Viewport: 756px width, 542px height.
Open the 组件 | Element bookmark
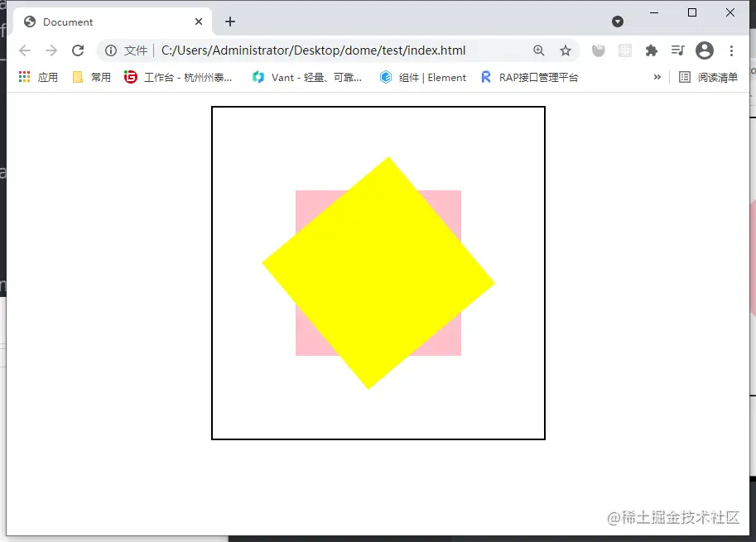[x=423, y=77]
